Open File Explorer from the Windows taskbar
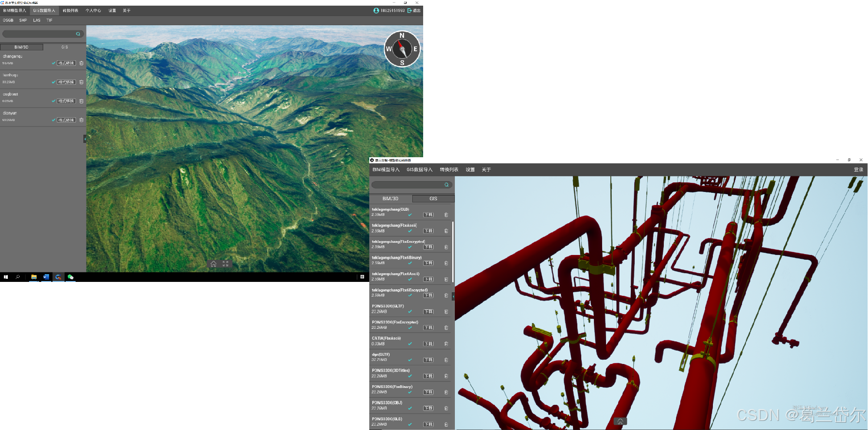This screenshot has width=868, height=430. pos(34,277)
